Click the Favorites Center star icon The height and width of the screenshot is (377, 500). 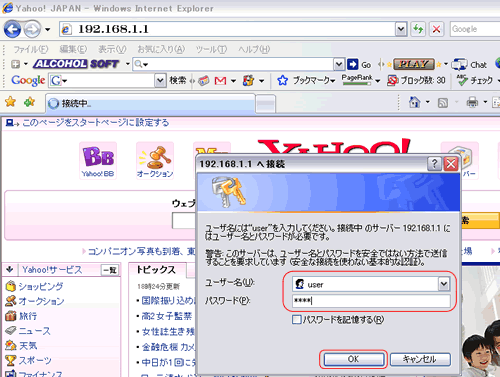[11, 102]
